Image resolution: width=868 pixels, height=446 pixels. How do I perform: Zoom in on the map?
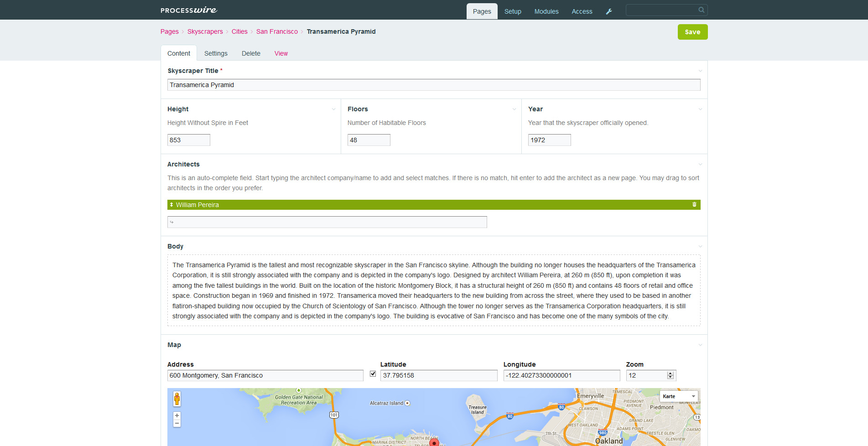[x=177, y=415]
